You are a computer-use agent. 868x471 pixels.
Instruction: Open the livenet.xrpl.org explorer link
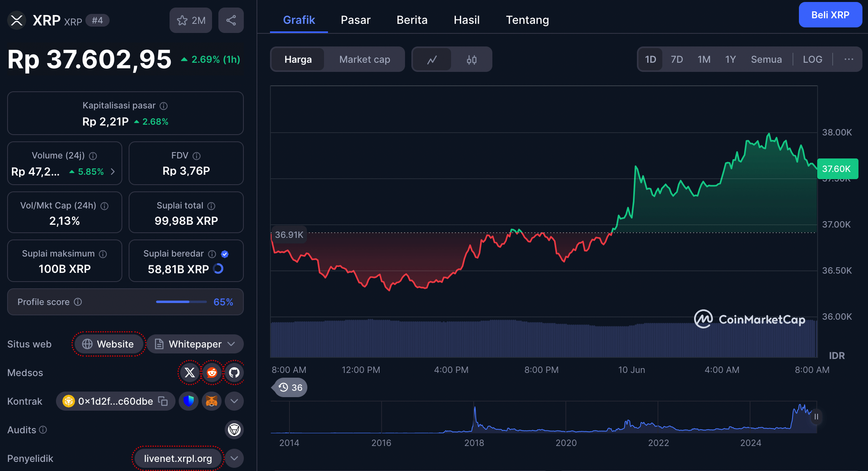(178, 458)
